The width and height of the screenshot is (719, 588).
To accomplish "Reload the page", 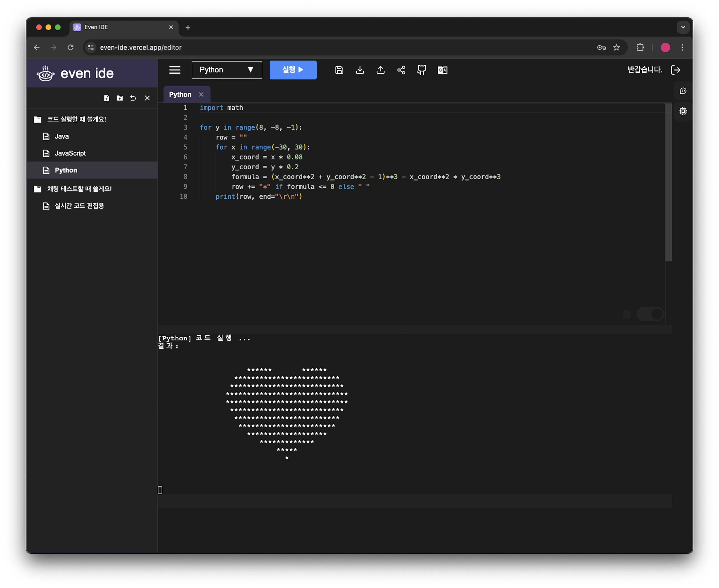I will pyautogui.click(x=70, y=47).
